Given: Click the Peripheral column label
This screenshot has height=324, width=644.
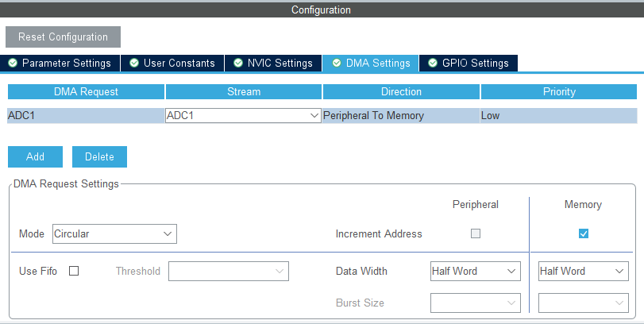Looking at the screenshot, I should pos(476,205).
